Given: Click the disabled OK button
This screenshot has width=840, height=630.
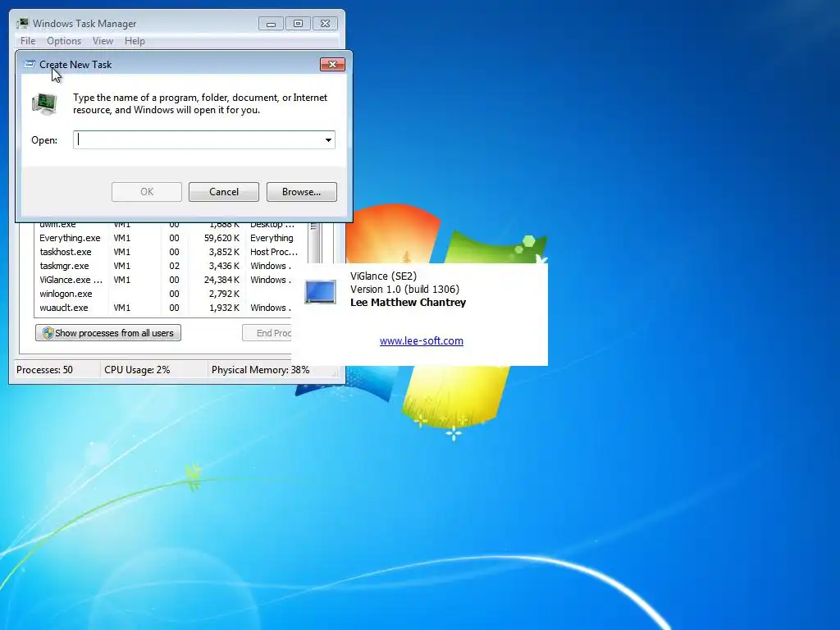Looking at the screenshot, I should (147, 192).
